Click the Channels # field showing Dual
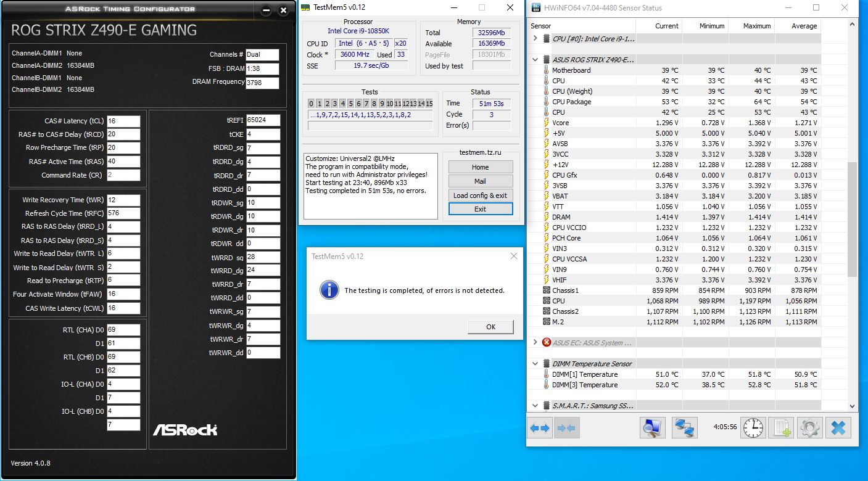This screenshot has height=481, width=868. [x=262, y=55]
